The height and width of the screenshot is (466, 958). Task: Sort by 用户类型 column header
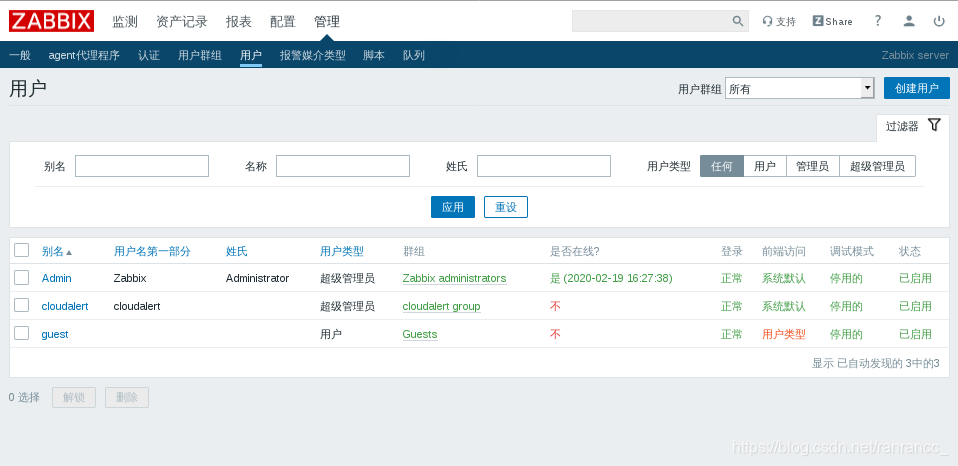coord(342,251)
